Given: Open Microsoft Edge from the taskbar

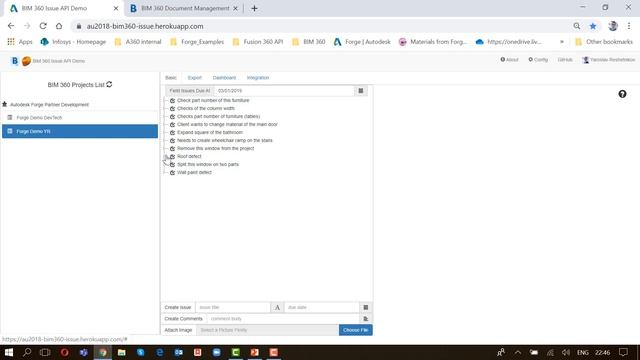Looking at the screenshot, I should pyautogui.click(x=160, y=352).
